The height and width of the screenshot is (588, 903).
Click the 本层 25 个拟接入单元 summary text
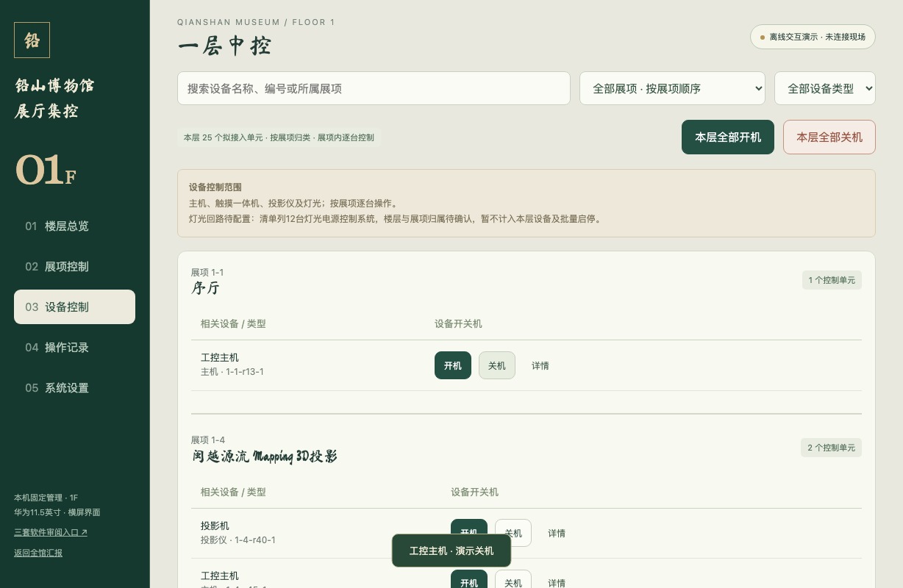(x=279, y=137)
